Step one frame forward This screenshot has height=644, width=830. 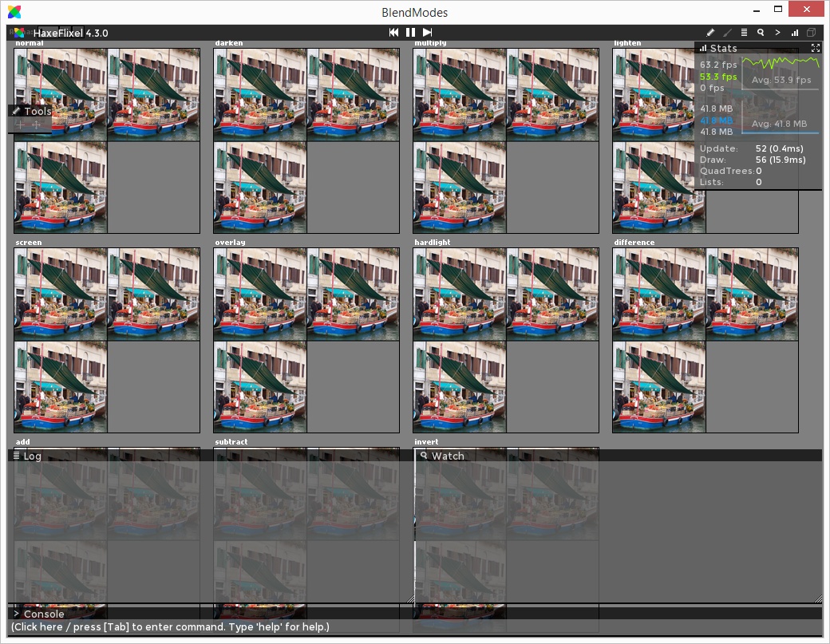click(x=428, y=33)
